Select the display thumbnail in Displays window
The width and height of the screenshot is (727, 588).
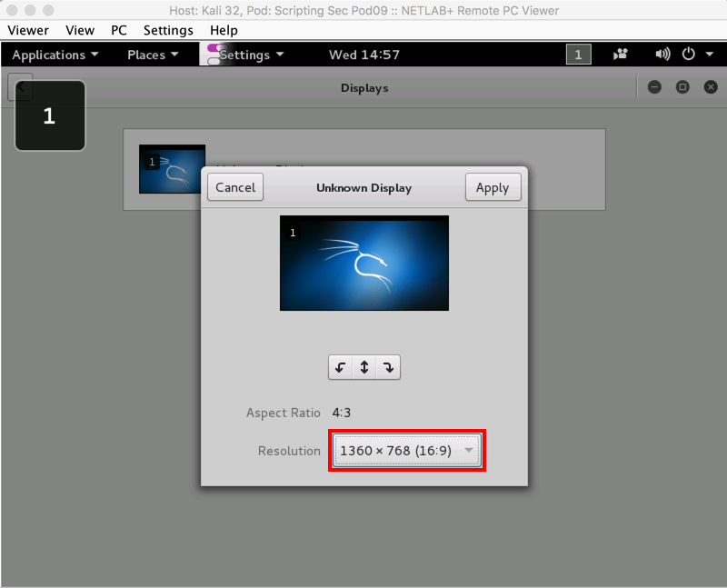pos(172,169)
